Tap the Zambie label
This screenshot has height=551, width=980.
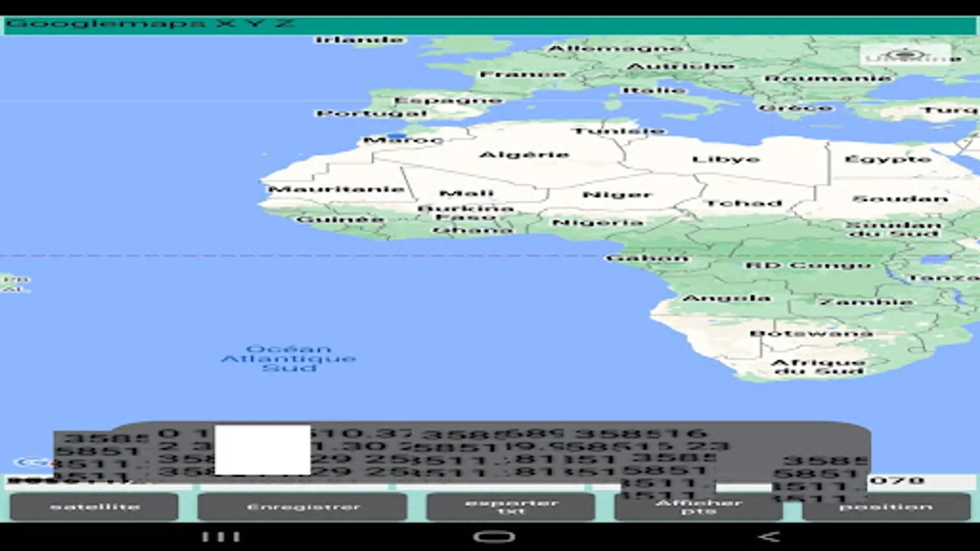[x=865, y=301]
